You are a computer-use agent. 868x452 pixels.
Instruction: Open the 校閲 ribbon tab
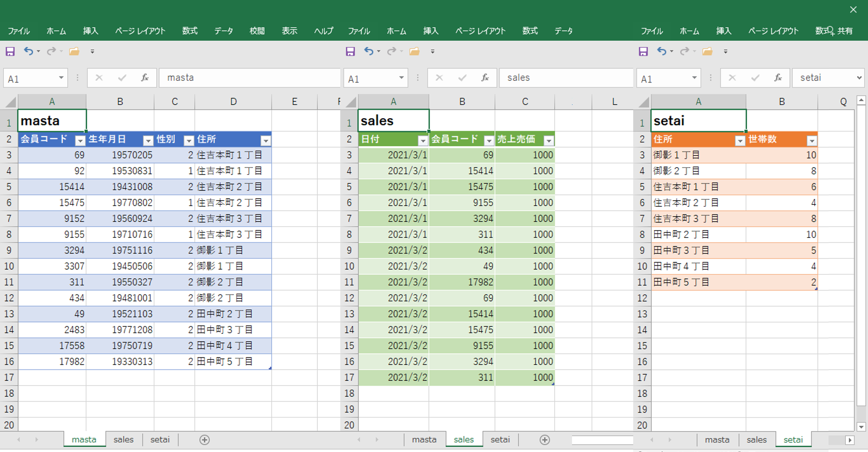(x=257, y=31)
